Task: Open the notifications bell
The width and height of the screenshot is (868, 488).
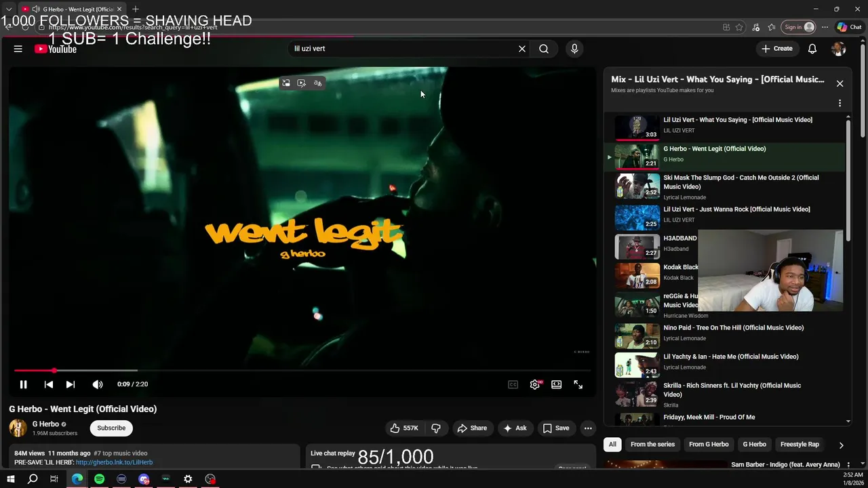Action: (812, 49)
